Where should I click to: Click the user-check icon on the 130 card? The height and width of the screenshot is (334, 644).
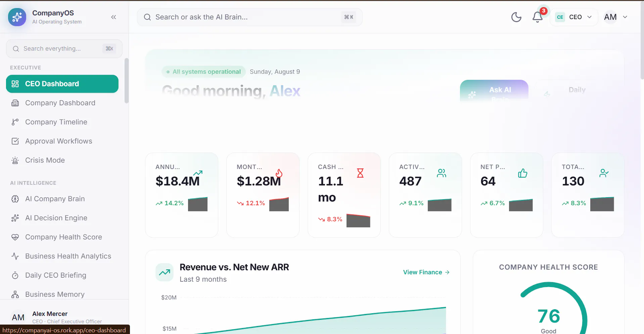[604, 173]
